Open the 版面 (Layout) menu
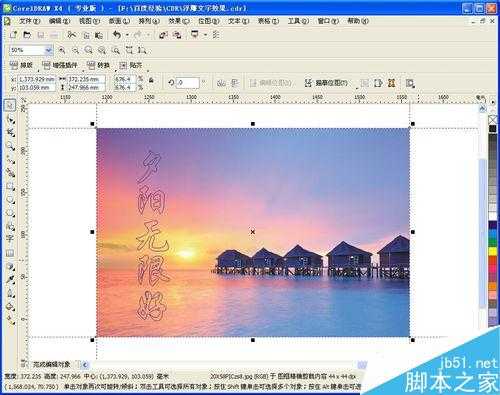This screenshot has height=395, width=500. point(119,21)
